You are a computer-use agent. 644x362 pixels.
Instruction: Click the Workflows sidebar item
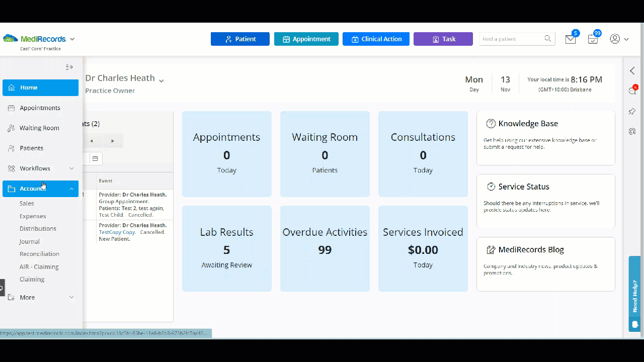click(x=40, y=168)
